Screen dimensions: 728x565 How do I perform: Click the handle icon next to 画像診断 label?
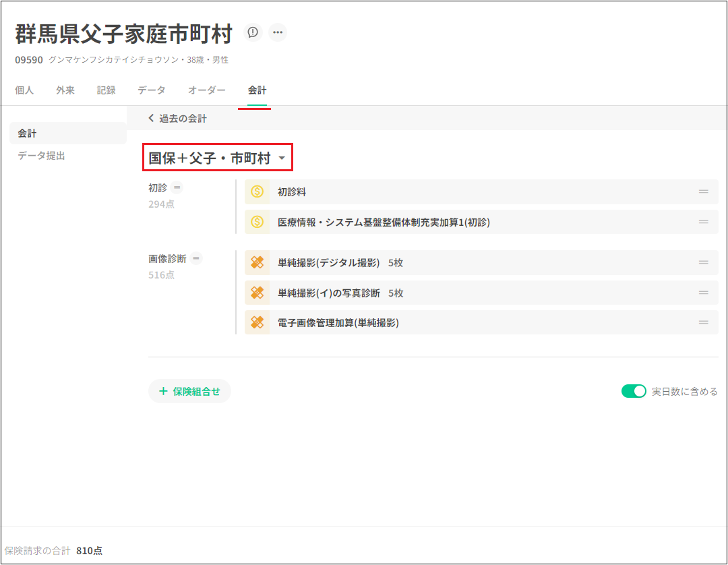tap(196, 258)
